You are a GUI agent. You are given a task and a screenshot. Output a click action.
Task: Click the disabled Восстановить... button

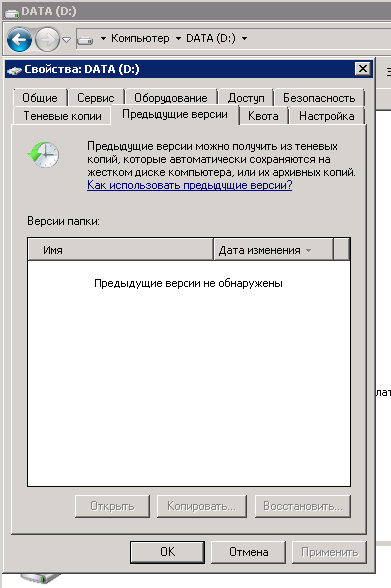click(303, 506)
